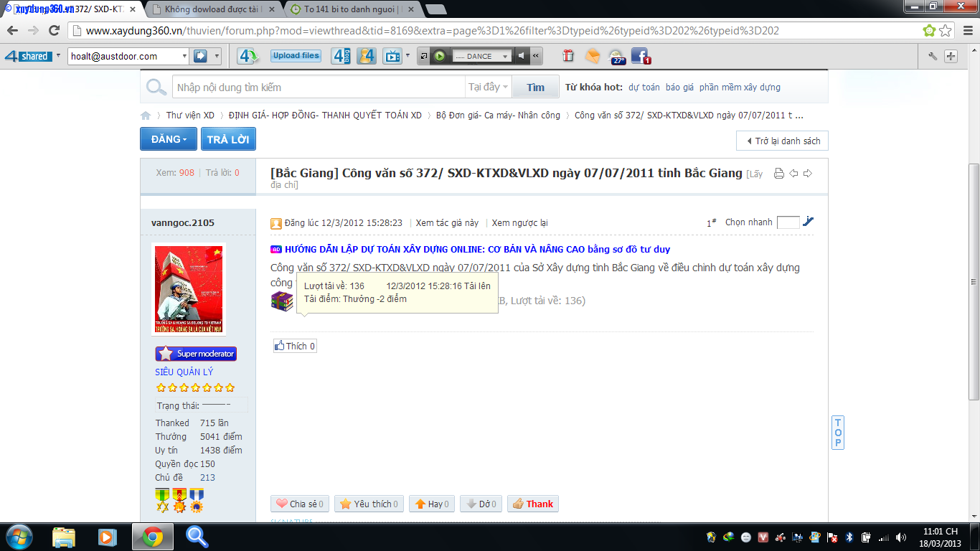Switch to the To 141 bi to danh nguoi tab

[352, 9]
